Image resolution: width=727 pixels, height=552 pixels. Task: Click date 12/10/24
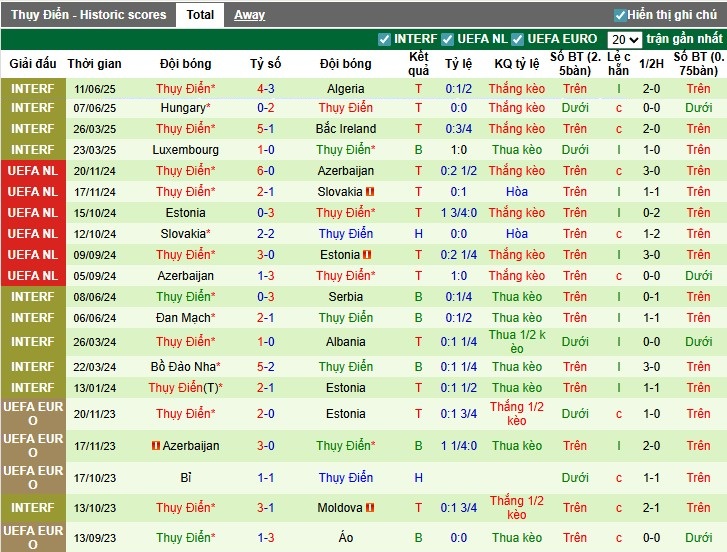[95, 234]
